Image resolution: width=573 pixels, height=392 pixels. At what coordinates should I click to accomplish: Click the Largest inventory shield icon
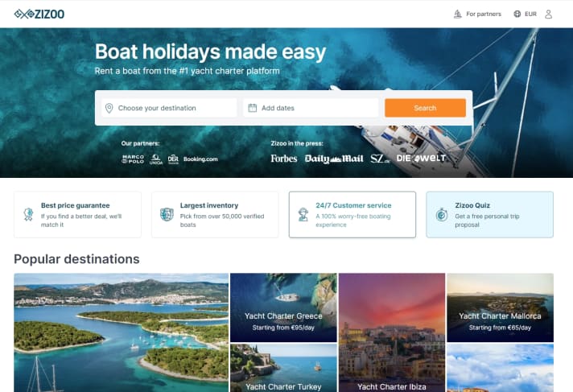coord(167,214)
